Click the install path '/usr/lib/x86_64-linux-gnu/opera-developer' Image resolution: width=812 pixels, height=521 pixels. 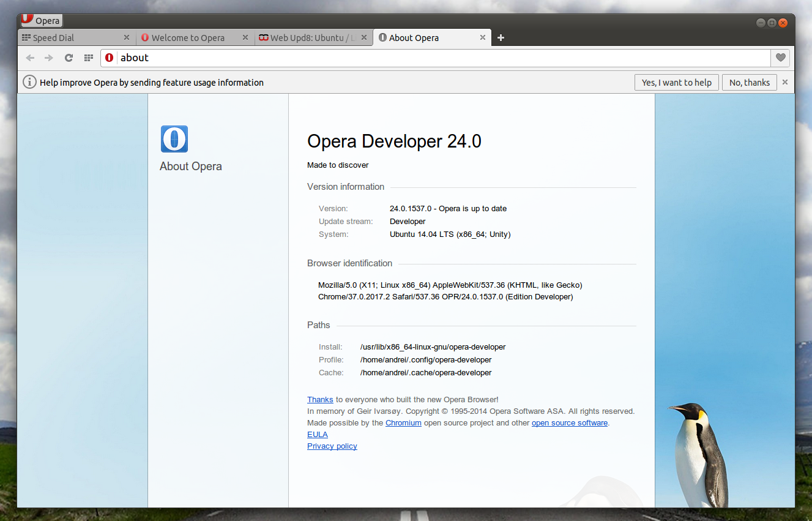click(433, 347)
